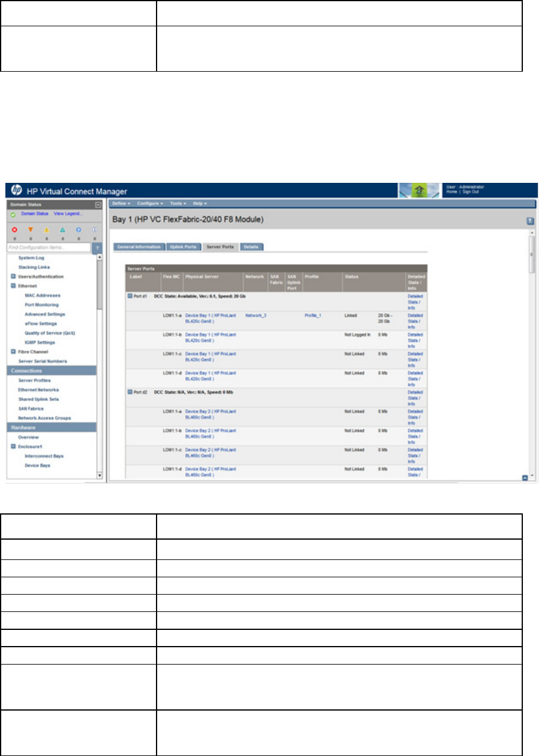
Task: Click the navigation tree scrollbar down arrow
Action: pos(100,476)
